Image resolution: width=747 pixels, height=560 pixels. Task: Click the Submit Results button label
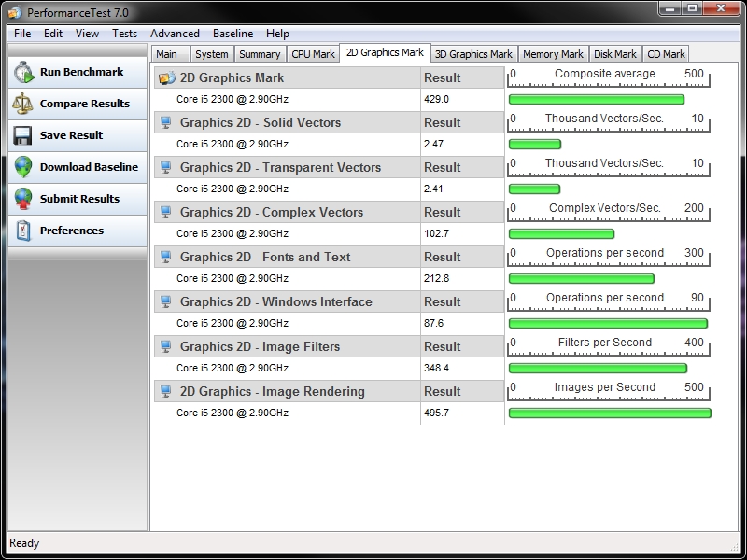79,199
